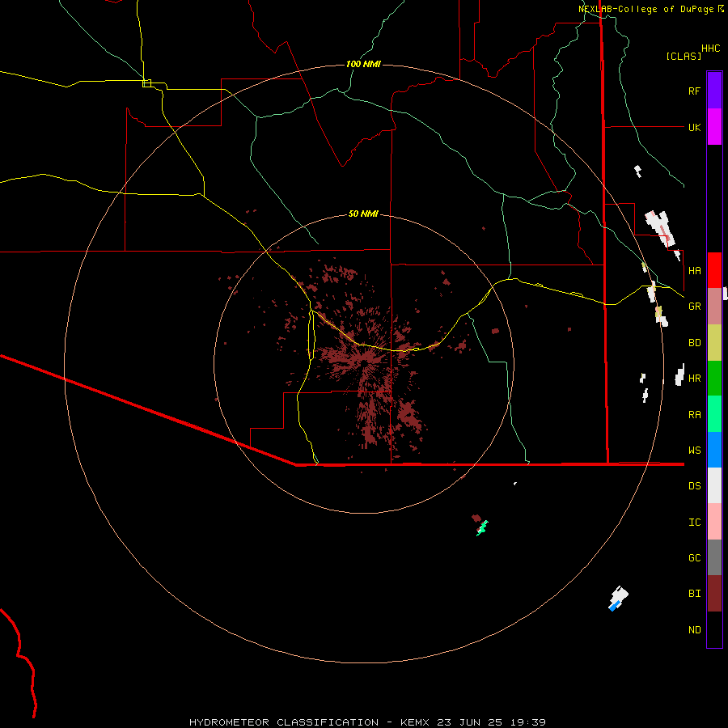
Task: Click the ND legend label
Action: pos(694,630)
